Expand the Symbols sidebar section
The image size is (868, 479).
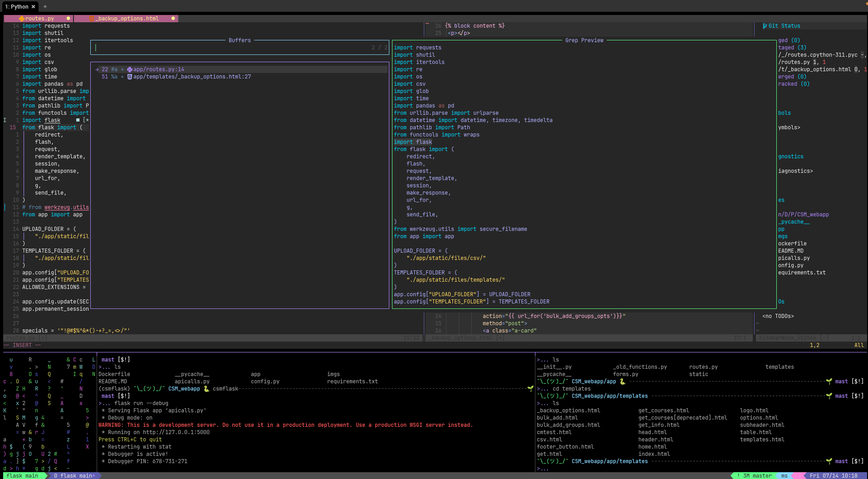[785, 113]
